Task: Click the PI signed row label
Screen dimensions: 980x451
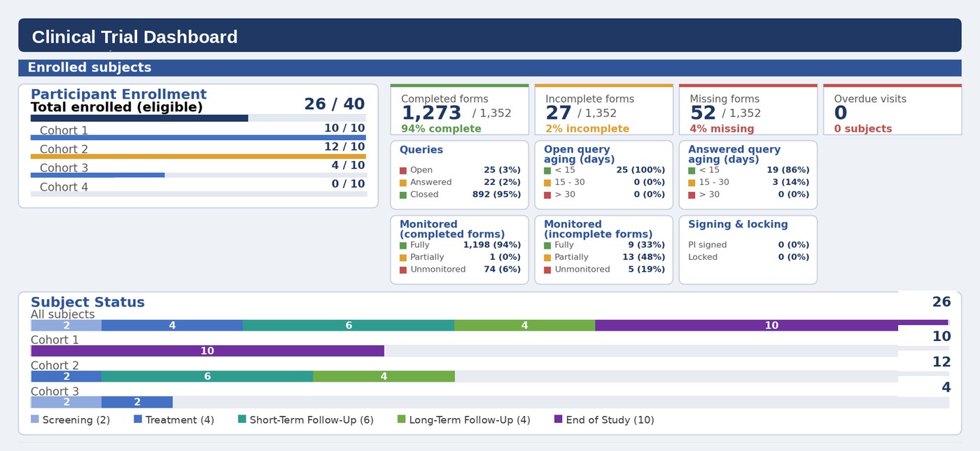Action: pyautogui.click(x=708, y=245)
